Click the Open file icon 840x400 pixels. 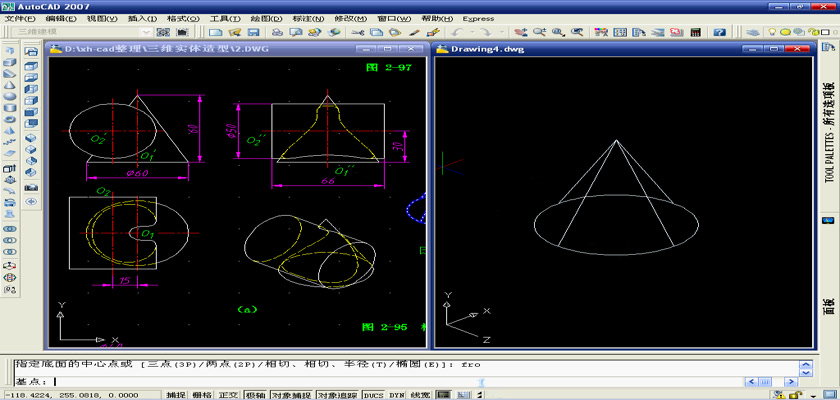[234, 32]
